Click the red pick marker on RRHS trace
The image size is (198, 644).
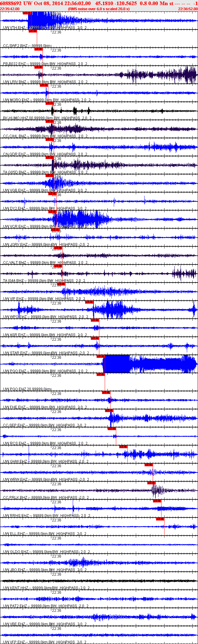[x=157, y=501]
